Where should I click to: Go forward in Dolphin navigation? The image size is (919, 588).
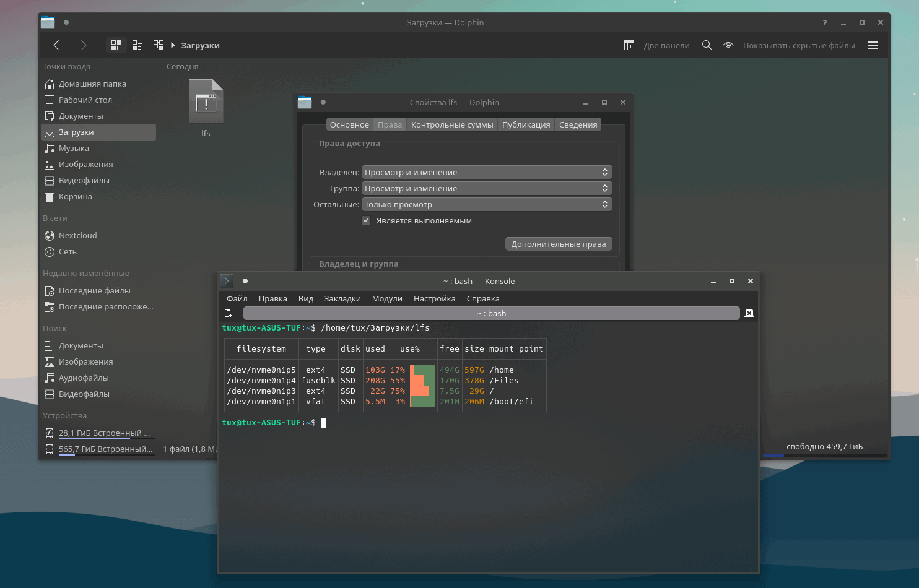[x=84, y=45]
